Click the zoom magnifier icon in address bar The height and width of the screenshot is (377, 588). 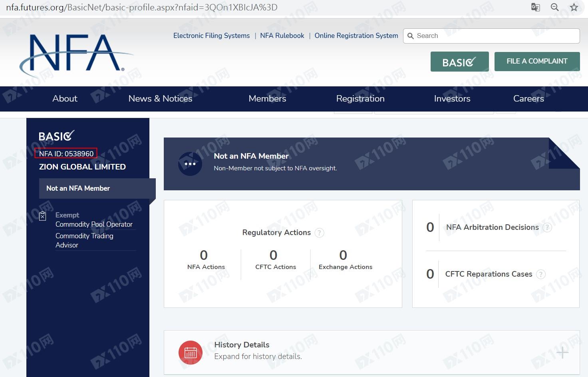(x=555, y=7)
